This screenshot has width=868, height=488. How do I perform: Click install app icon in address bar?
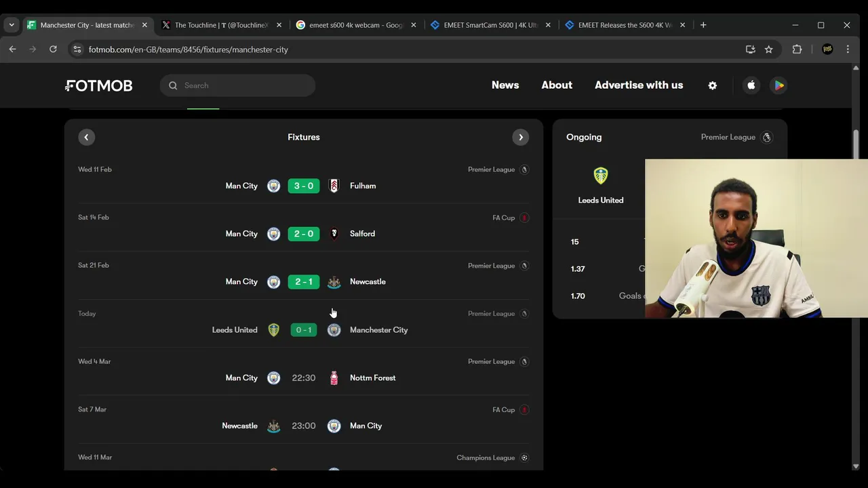[x=750, y=49]
